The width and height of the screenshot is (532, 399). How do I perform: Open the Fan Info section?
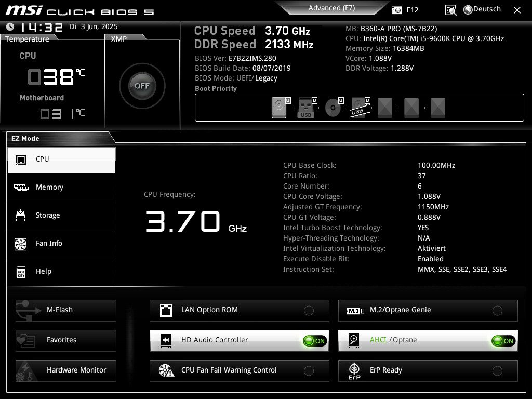coord(61,244)
